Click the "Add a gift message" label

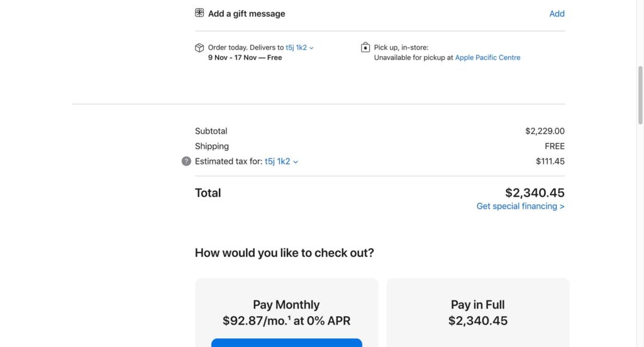click(247, 14)
